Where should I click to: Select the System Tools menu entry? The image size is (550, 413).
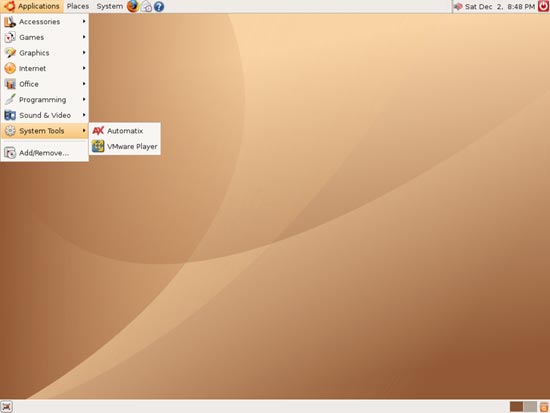pyautogui.click(x=45, y=131)
